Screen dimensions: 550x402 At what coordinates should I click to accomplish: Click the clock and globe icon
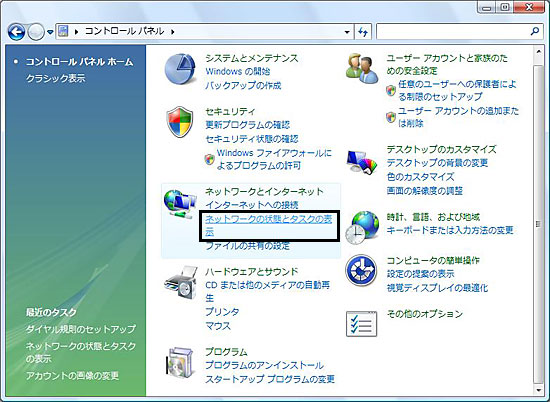coord(362,227)
